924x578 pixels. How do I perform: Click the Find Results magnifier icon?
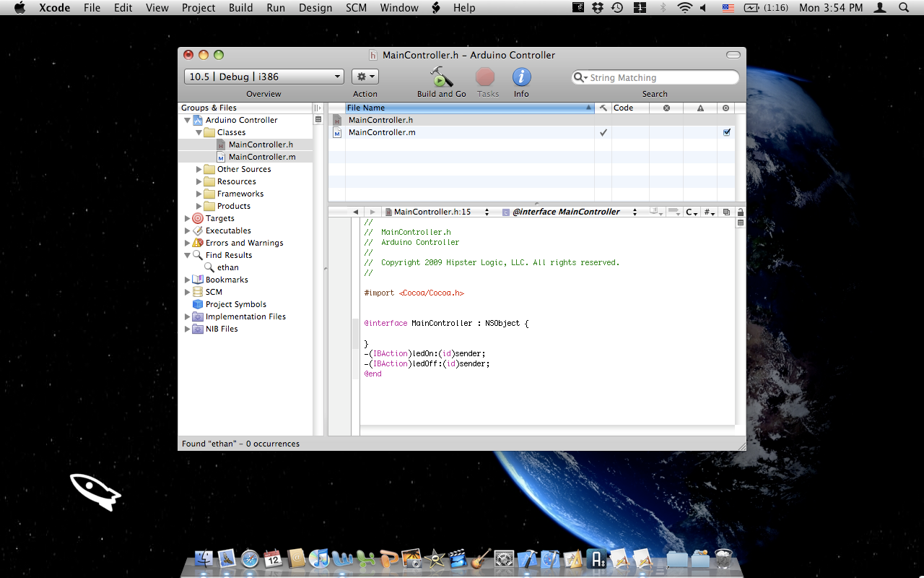(198, 255)
